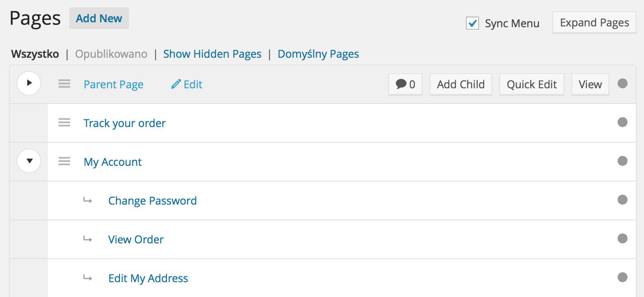The image size is (644, 297).
Task: Click the child-page arrow before Change Password
Action: [x=88, y=200]
